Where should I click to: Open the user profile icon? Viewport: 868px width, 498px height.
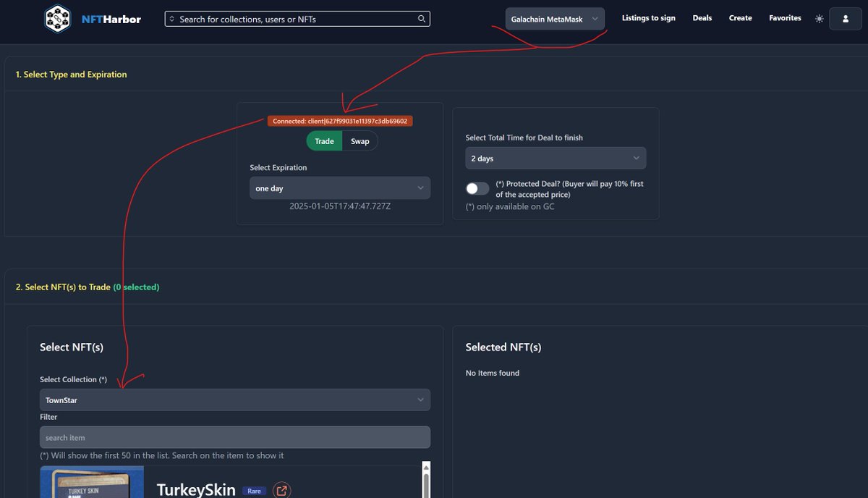[845, 18]
